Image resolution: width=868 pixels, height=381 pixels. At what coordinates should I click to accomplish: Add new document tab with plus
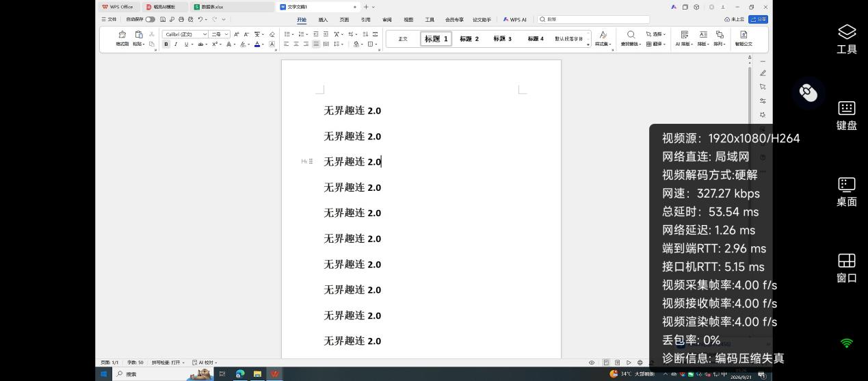(x=366, y=7)
